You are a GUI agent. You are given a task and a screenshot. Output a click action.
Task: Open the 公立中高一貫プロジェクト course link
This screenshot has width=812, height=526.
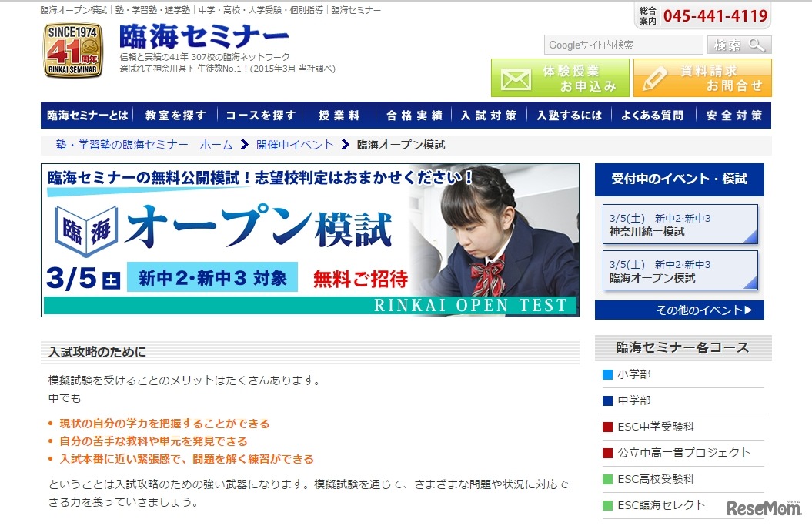tap(683, 452)
